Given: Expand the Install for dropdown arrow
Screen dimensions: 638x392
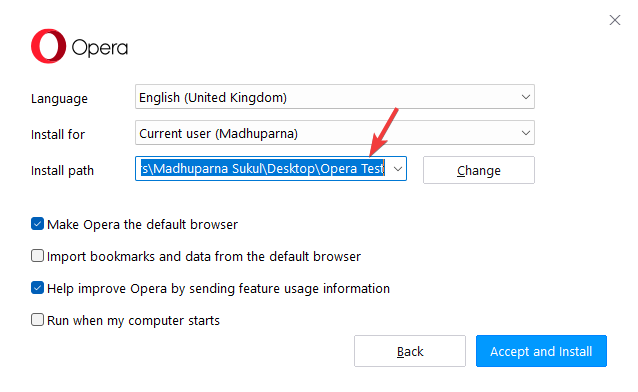Looking at the screenshot, I should (526, 133).
